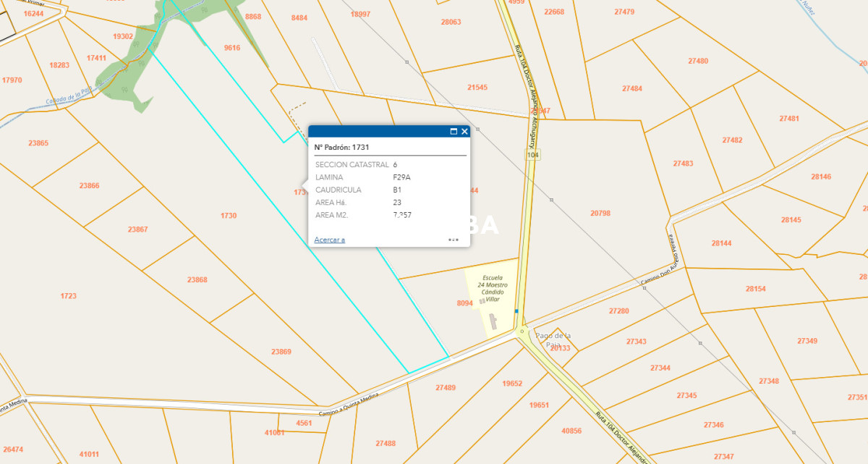Select parcel 27483 on the map

[682, 164]
